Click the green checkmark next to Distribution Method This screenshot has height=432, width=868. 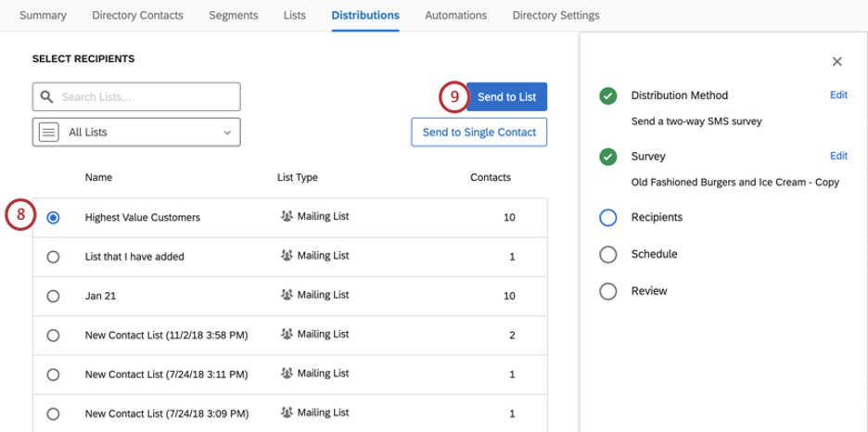[x=607, y=96]
